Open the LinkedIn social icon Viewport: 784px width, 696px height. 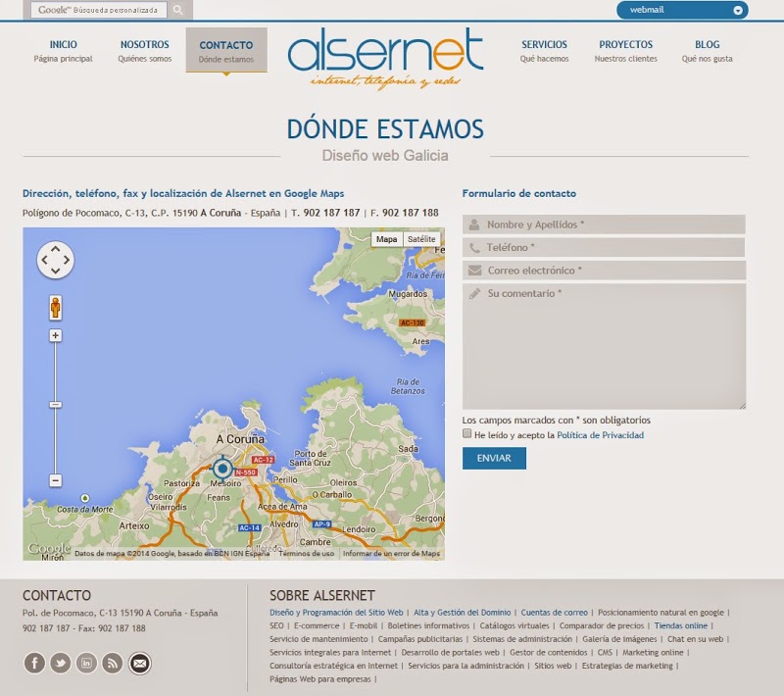(x=86, y=663)
